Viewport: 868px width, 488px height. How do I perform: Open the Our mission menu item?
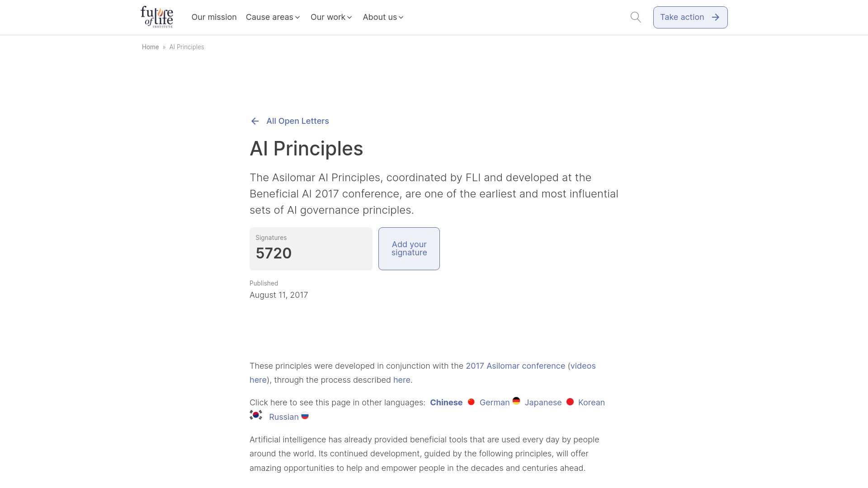point(214,17)
